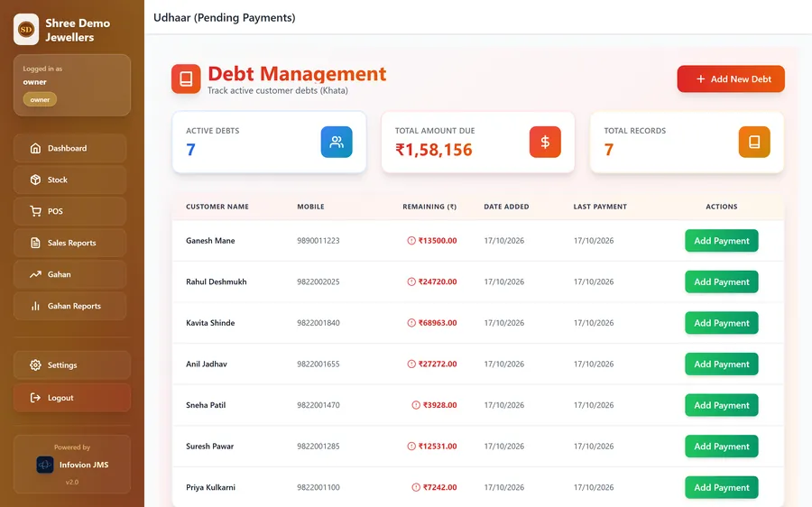Add Payment for Anil Jadhav
Image resolution: width=812 pixels, height=507 pixels.
click(722, 364)
